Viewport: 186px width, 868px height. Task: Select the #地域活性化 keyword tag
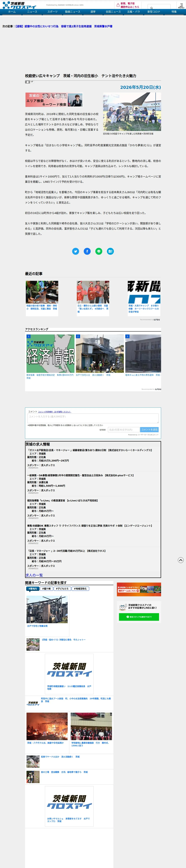tap(80, 589)
